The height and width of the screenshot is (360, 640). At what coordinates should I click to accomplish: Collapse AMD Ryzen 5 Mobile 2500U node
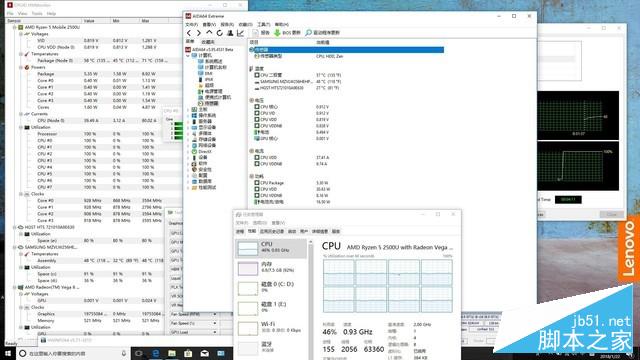coord(15,27)
